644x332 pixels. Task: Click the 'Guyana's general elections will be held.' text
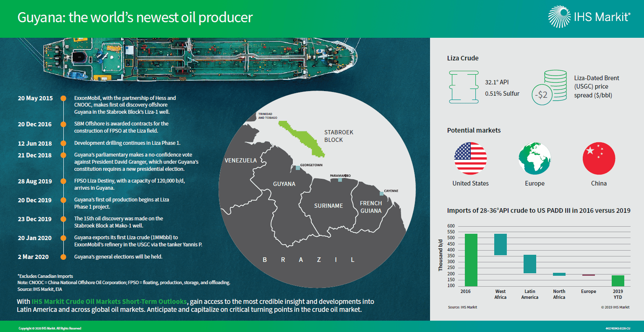click(x=118, y=257)
